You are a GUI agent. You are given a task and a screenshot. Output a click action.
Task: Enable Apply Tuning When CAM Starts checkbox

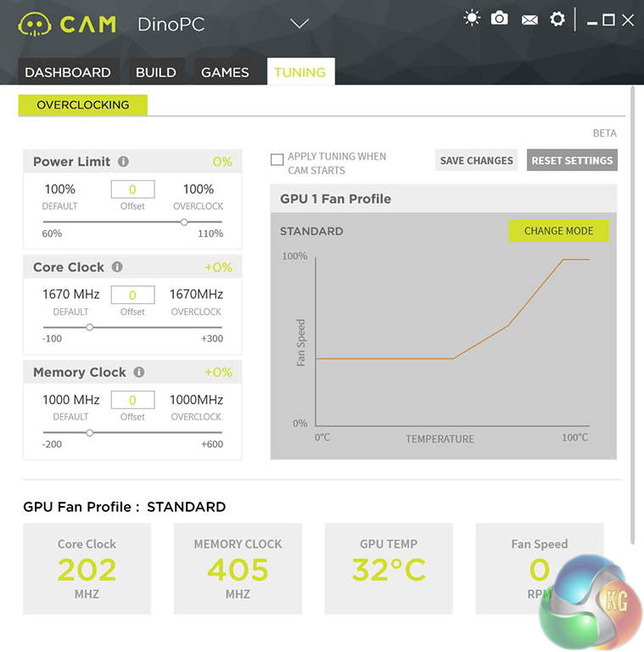coord(277,160)
